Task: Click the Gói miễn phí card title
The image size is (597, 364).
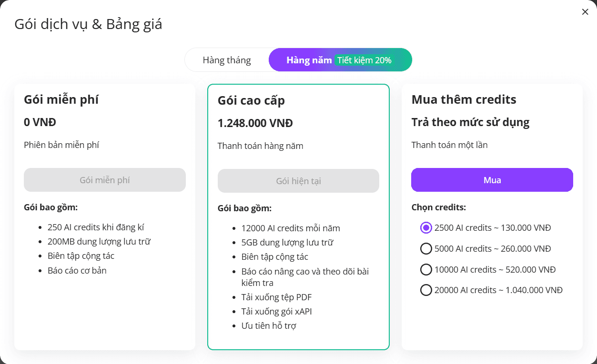Action: click(x=61, y=100)
